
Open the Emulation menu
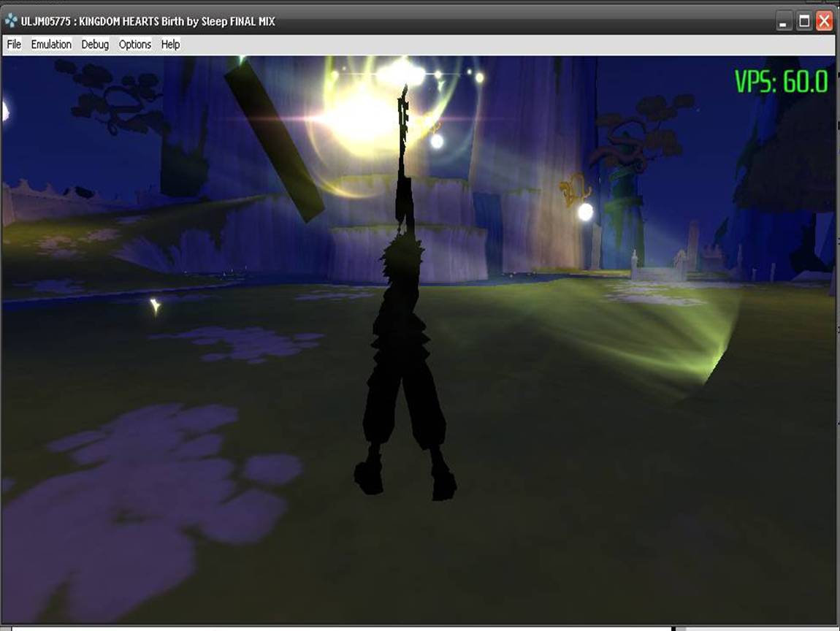pos(51,45)
